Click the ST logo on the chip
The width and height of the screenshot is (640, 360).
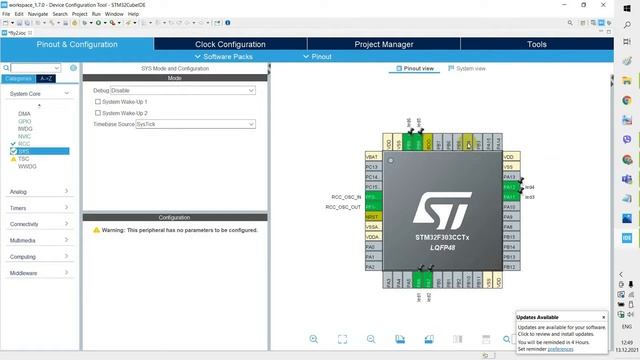[x=442, y=210]
